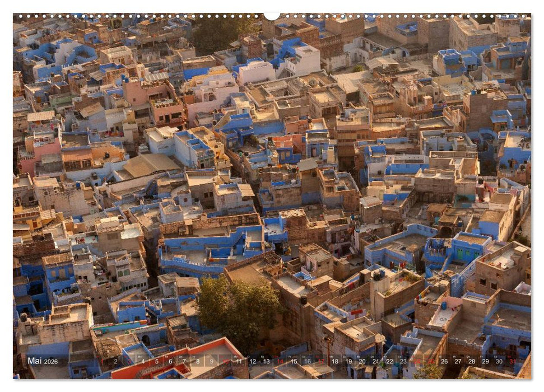Select the highlighted holiday date 14
The image size is (544, 392).
click(x=280, y=361)
